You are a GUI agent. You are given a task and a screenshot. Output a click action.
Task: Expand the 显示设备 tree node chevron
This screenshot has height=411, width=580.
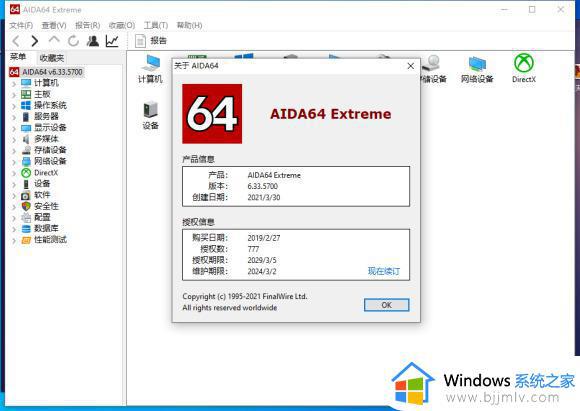(14, 128)
